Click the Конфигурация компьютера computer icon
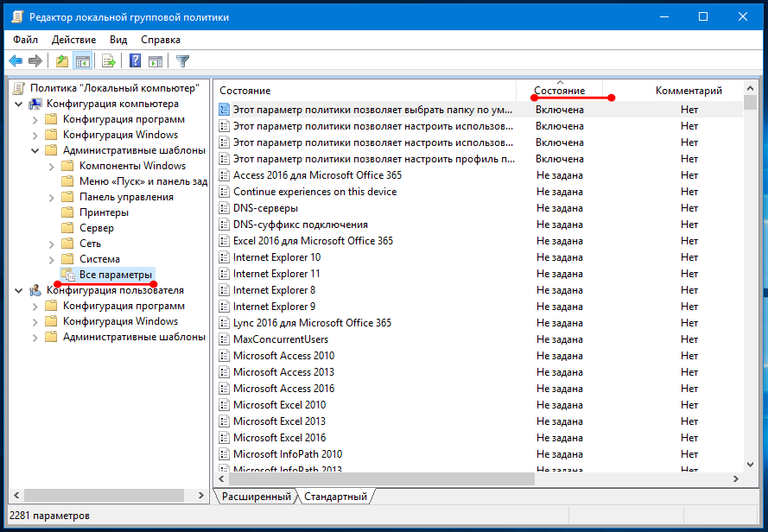 (35, 104)
